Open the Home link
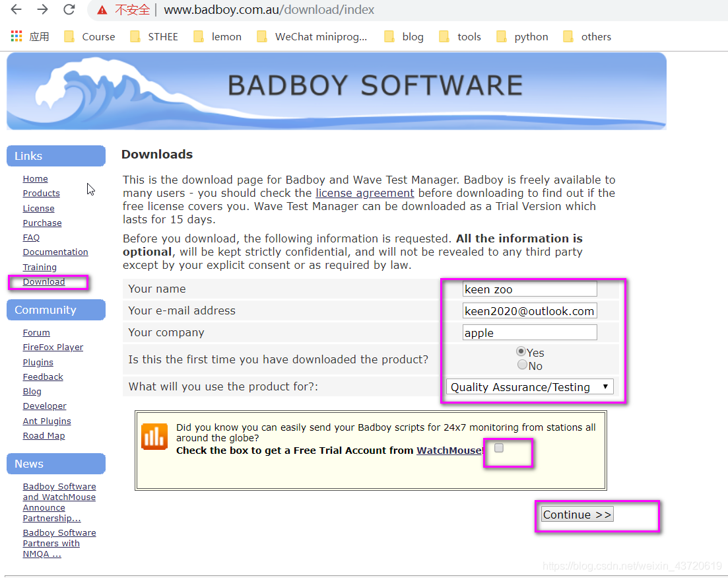The height and width of the screenshot is (578, 728). click(35, 179)
